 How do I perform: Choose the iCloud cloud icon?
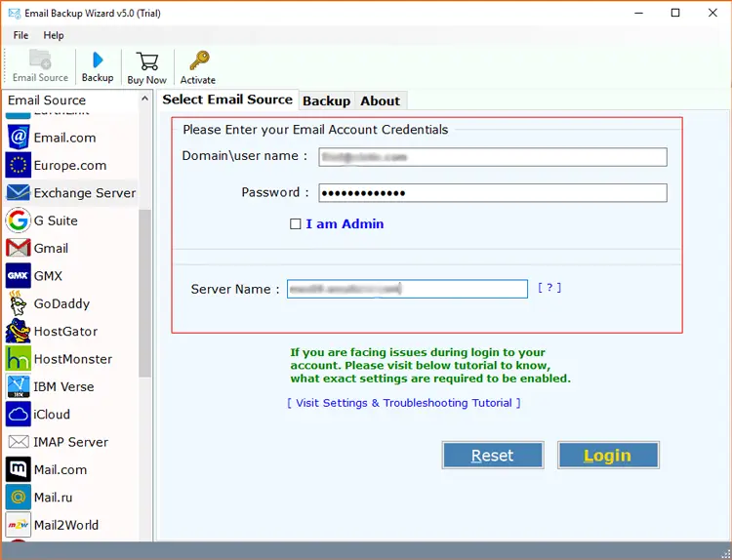click(x=19, y=414)
